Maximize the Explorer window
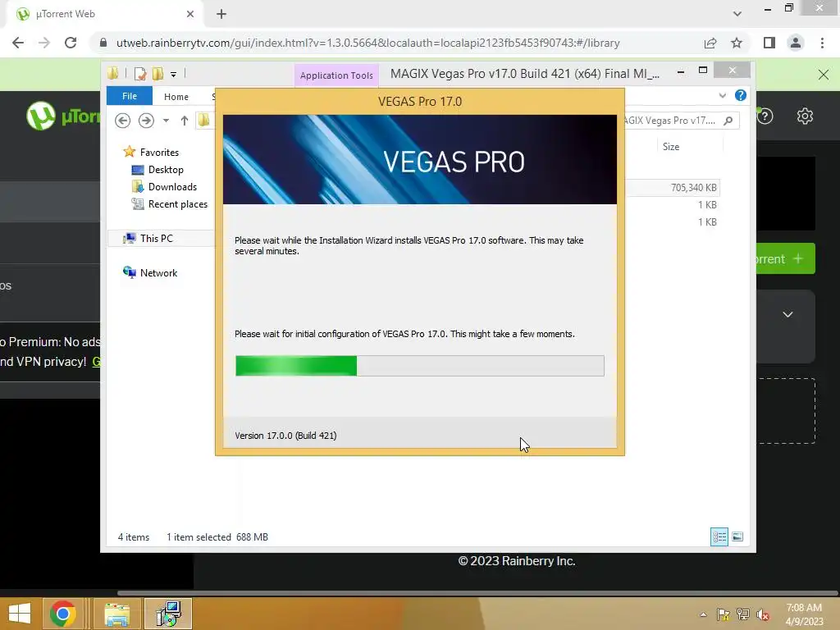 click(x=703, y=71)
